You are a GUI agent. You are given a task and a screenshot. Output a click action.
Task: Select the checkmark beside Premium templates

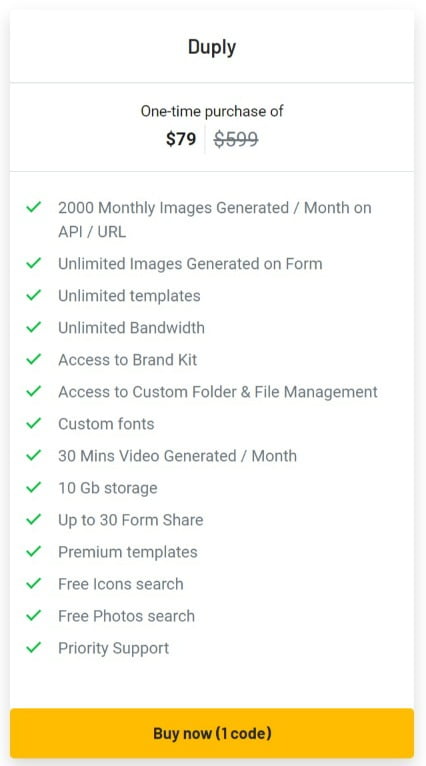coord(33,552)
